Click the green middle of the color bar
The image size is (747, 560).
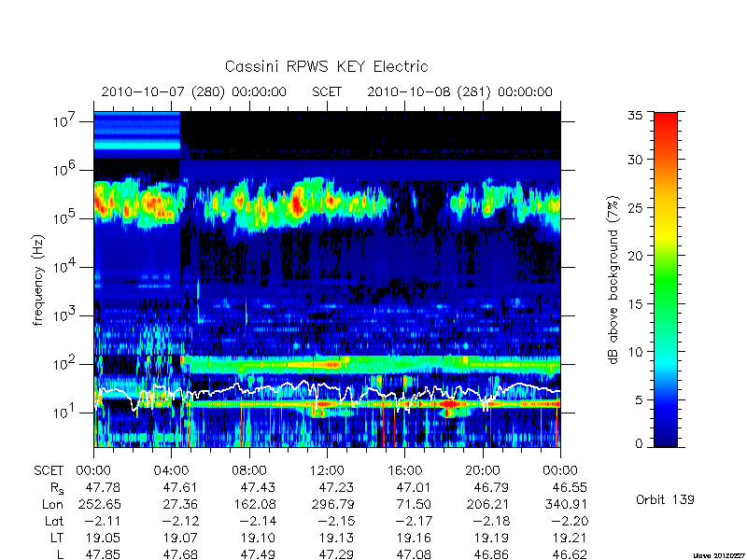pos(666,281)
